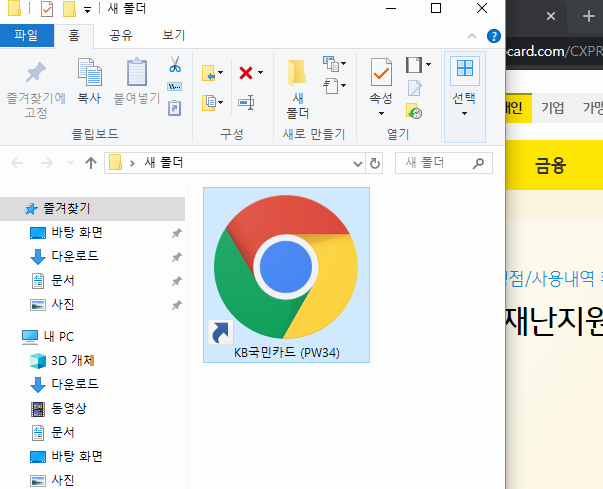
Task: Click the paste shortcut icon
Action: [175, 108]
